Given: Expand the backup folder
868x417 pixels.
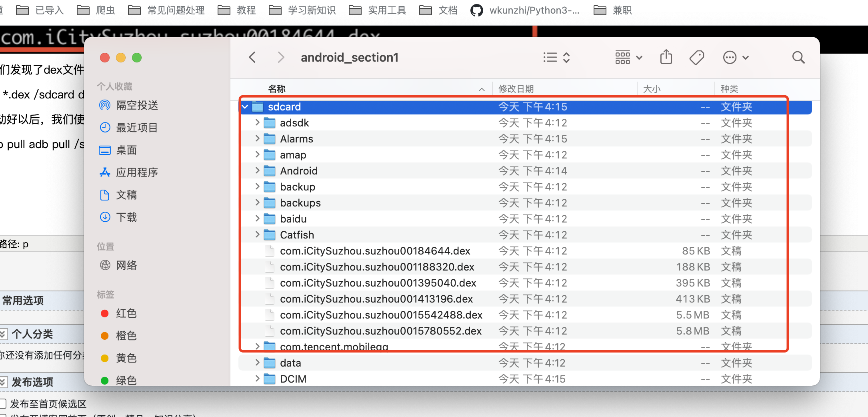Looking at the screenshot, I should [x=257, y=186].
